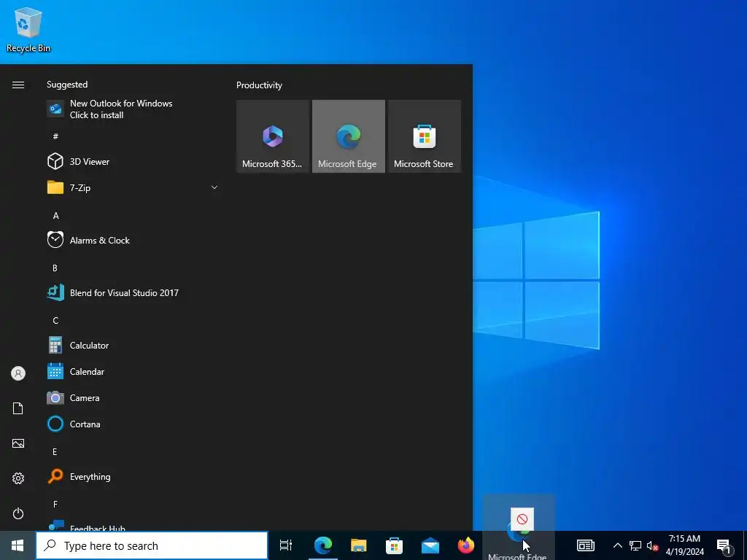
Task: Click the Suggested section header
Action: tap(67, 85)
